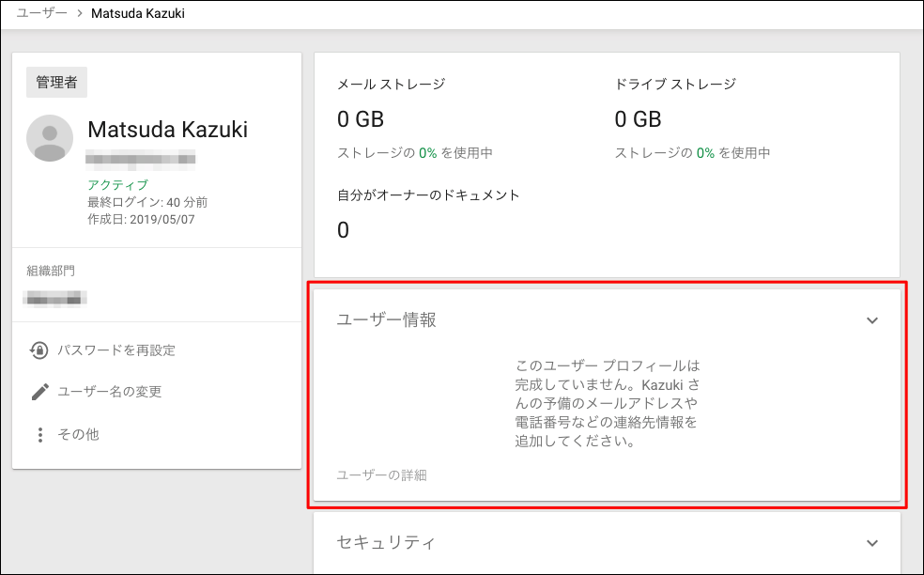924x575 pixels.
Task: Open the ユーザー情報 card heading
Action: [x=387, y=319]
